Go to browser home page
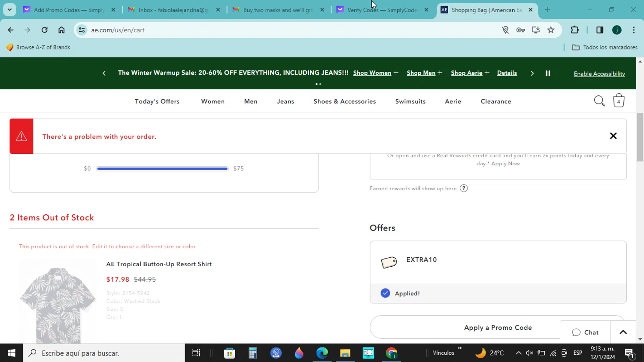The image size is (644, 362). [x=61, y=30]
